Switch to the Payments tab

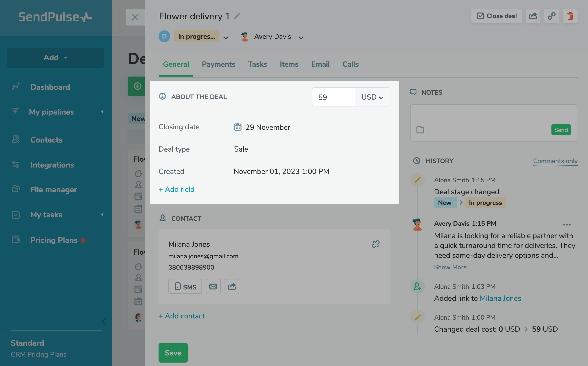218,64
